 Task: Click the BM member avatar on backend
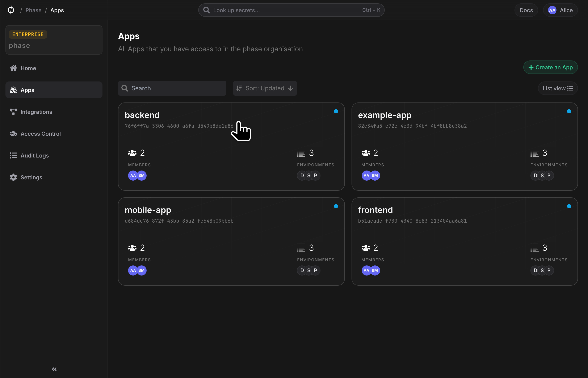click(x=142, y=176)
